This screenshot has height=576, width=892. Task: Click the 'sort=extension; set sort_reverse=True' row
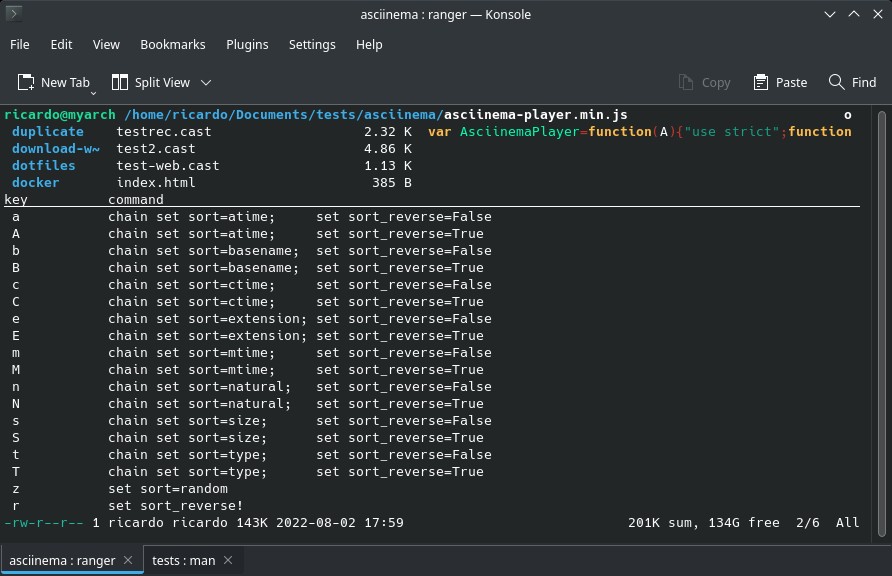(x=296, y=335)
